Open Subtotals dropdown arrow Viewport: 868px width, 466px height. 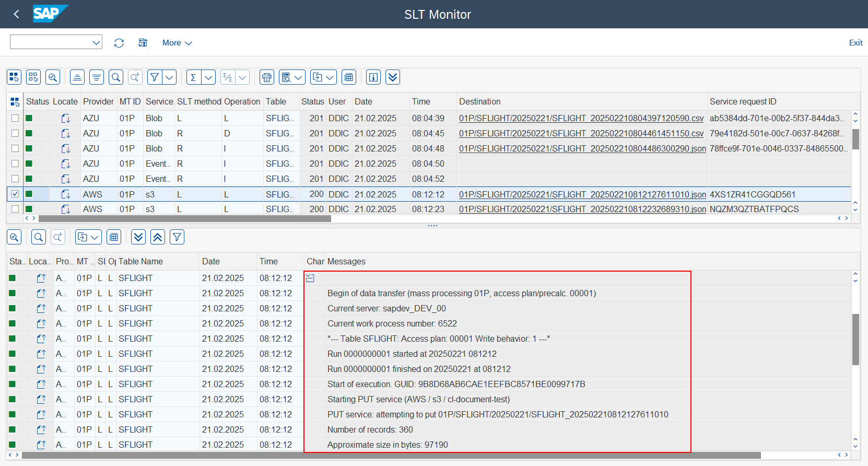pyautogui.click(x=242, y=77)
